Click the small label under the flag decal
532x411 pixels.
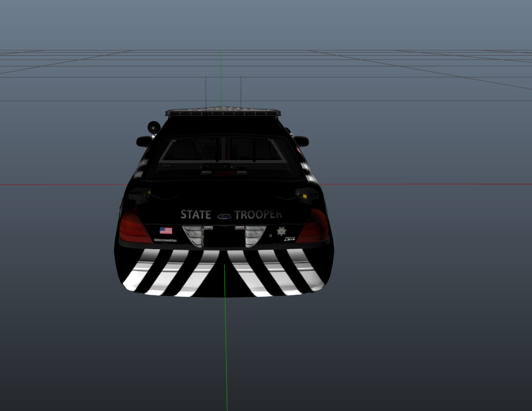point(165,240)
